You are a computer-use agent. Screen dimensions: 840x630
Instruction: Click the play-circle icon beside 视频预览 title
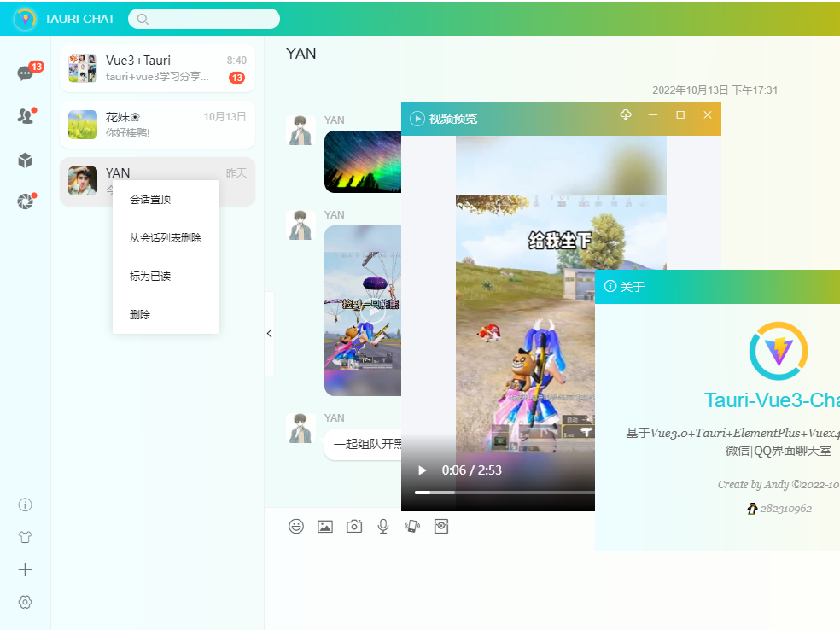(x=417, y=119)
